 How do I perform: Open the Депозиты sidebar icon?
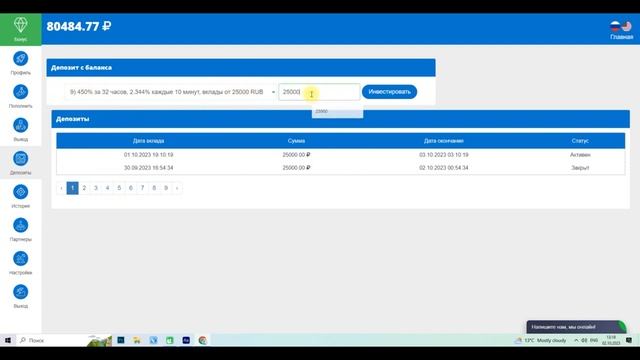click(20, 158)
